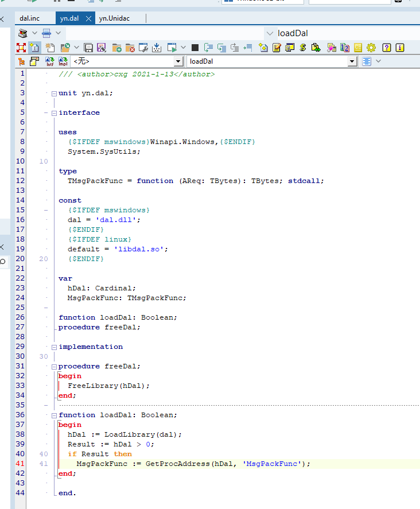Click the save all floppy disks icon
Viewport: 420px width, 509px height.
(88, 48)
